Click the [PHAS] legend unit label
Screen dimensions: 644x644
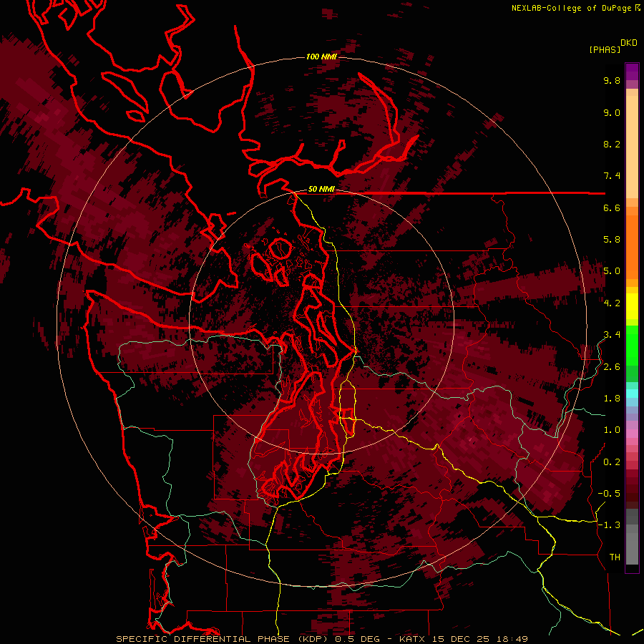click(605, 49)
